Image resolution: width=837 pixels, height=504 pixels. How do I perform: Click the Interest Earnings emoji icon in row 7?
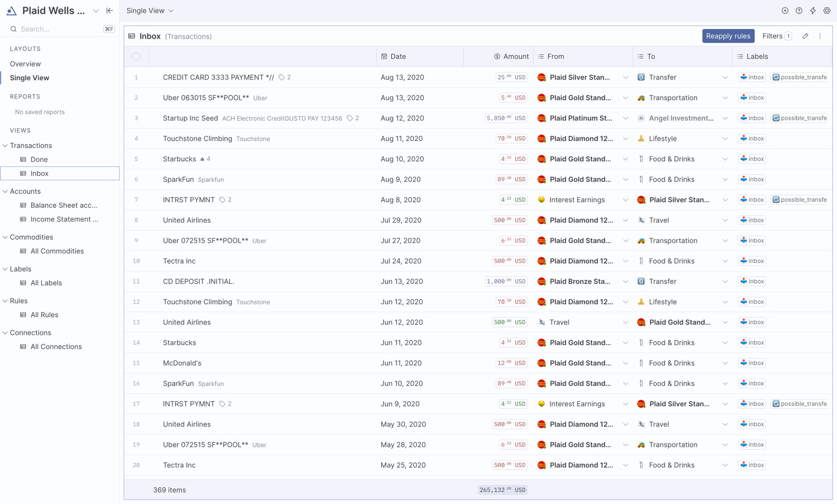tap(542, 200)
